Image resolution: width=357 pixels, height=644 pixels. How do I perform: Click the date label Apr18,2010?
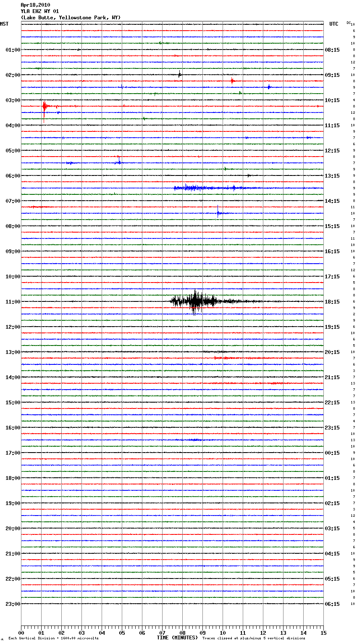click(x=35, y=5)
